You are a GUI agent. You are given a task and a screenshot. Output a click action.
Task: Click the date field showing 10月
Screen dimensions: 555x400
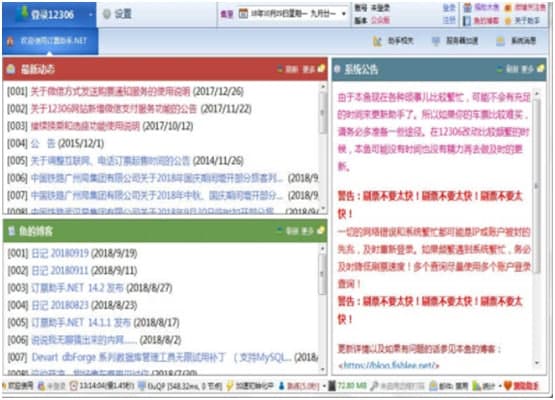[x=293, y=14]
